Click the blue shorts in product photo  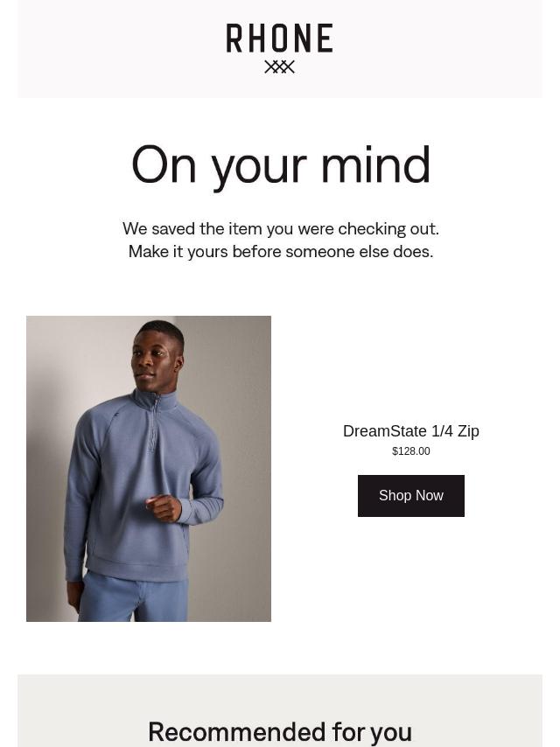[134, 598]
